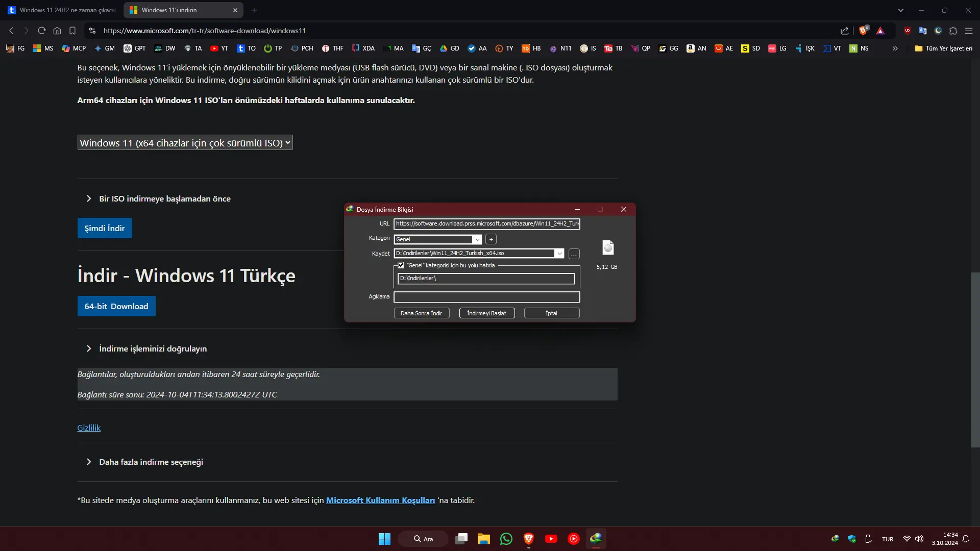Click the Internet Download Manager taskbar icon
The height and width of the screenshot is (551, 980).
coord(596,539)
